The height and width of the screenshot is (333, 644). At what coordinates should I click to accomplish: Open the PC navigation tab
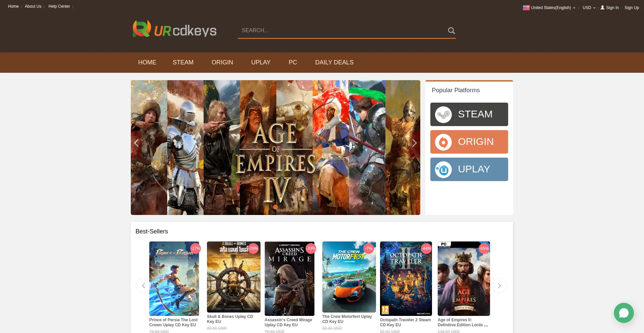pos(293,62)
